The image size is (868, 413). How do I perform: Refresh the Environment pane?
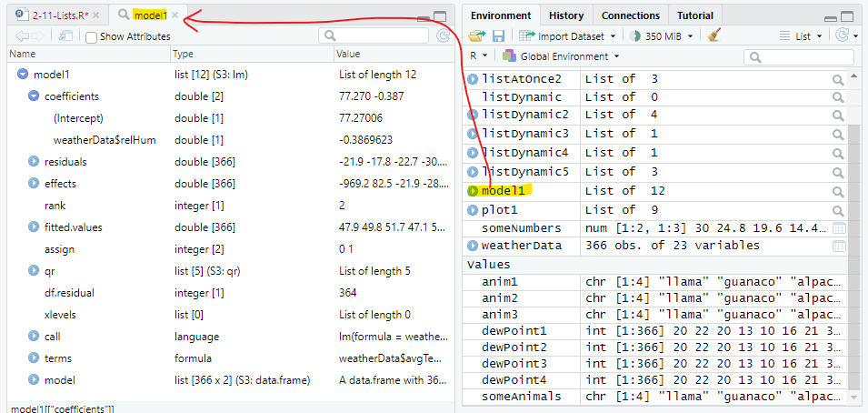tap(842, 36)
